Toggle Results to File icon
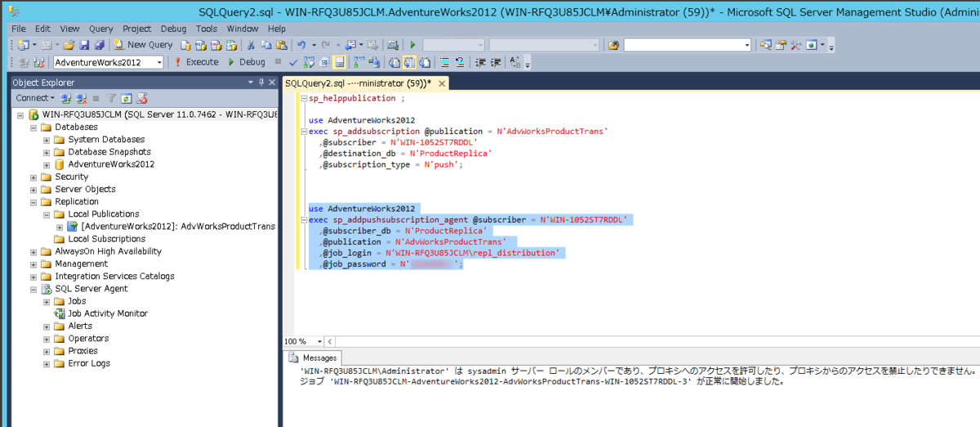 [x=424, y=62]
